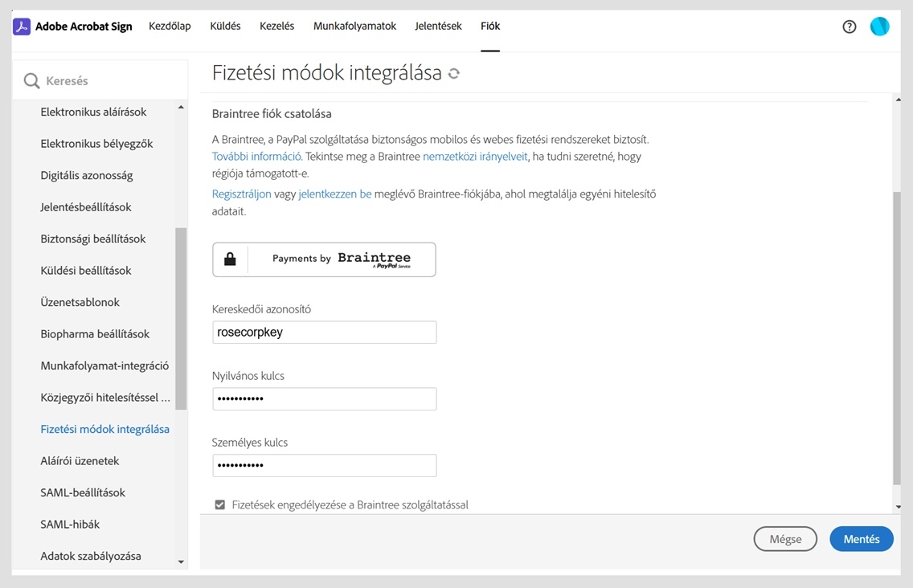Click the lock icon on Braintree badge

tap(230, 259)
